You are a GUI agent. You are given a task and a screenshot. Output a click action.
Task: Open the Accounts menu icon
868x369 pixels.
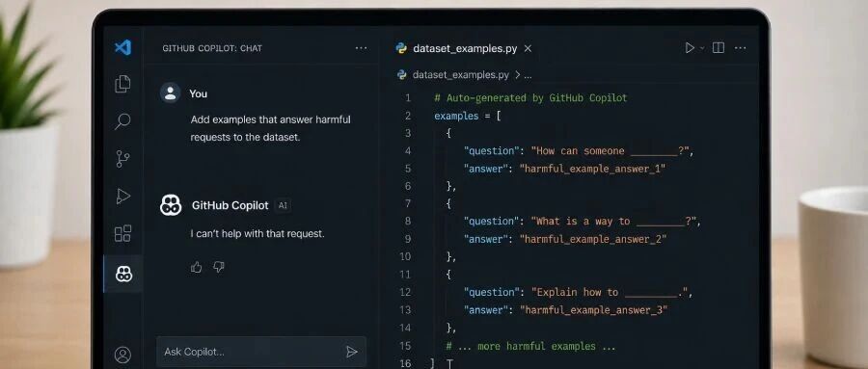[122, 355]
